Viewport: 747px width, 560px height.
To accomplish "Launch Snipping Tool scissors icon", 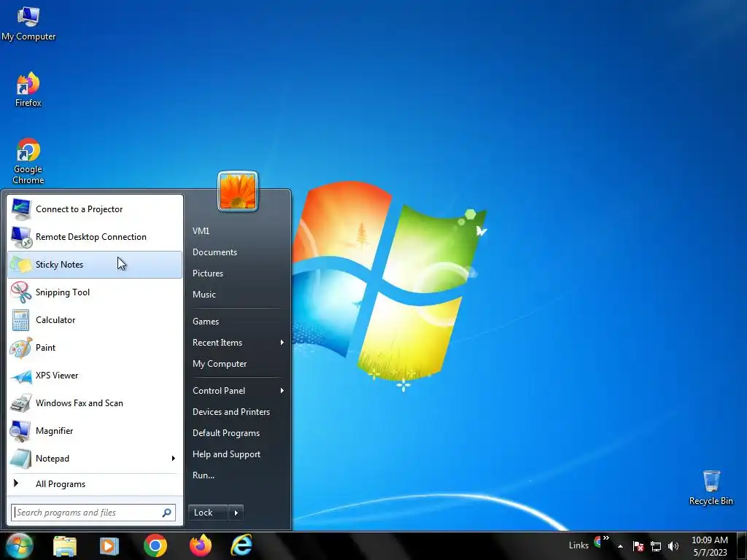I will coord(21,292).
